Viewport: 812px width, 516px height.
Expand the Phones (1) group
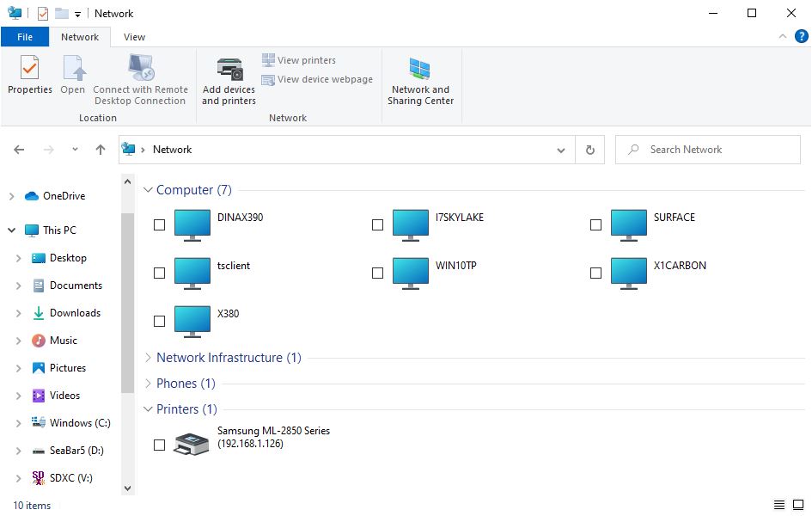148,384
